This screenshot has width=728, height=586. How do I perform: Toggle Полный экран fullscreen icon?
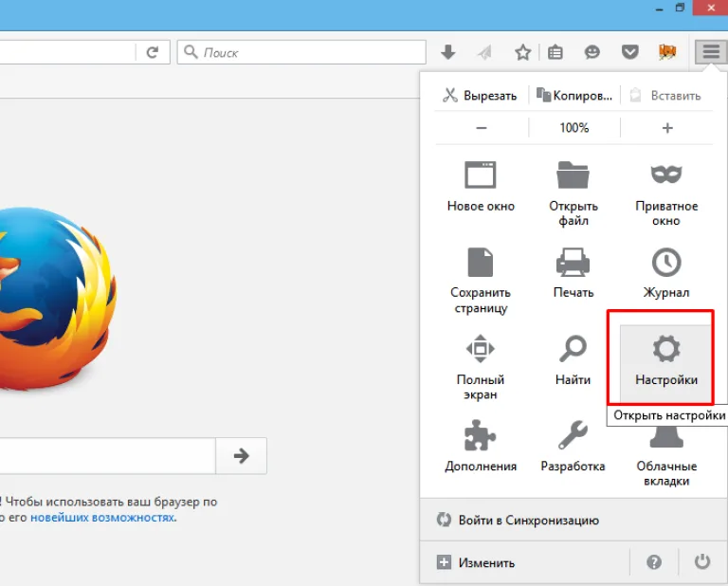point(480,348)
